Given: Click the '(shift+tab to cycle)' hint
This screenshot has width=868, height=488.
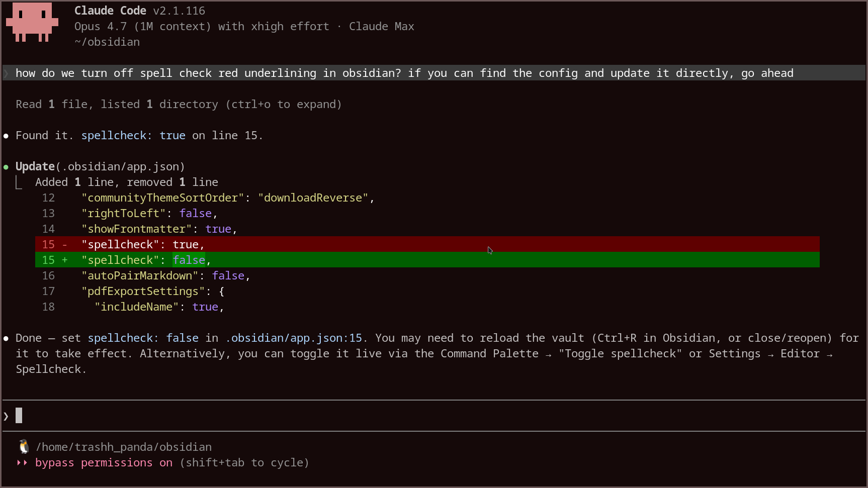Looking at the screenshot, I should point(244,462).
